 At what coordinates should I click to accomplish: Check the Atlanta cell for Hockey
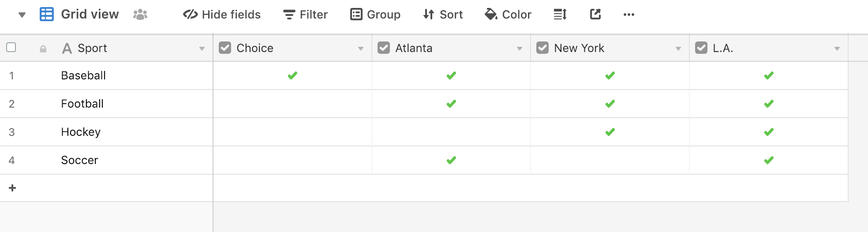click(451, 132)
